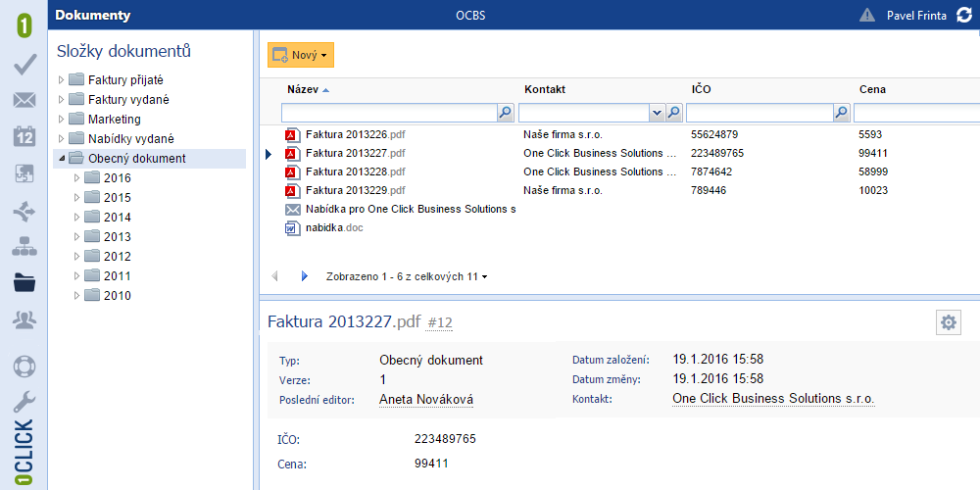Go to the previous page arrow

(x=275, y=275)
